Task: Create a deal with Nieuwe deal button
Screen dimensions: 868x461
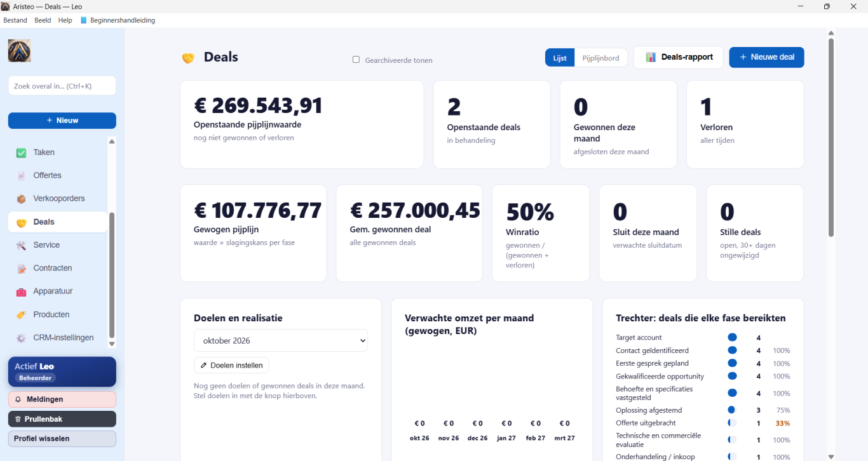Action: click(x=766, y=57)
